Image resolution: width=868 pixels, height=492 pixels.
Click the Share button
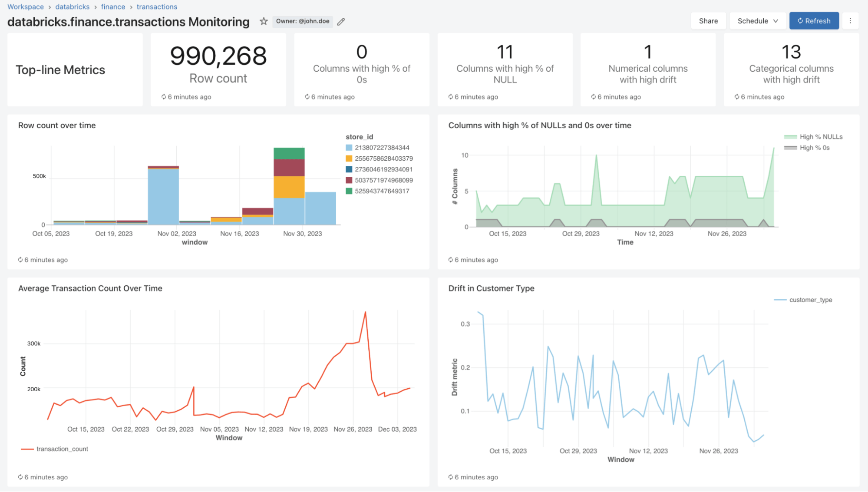pyautogui.click(x=708, y=20)
